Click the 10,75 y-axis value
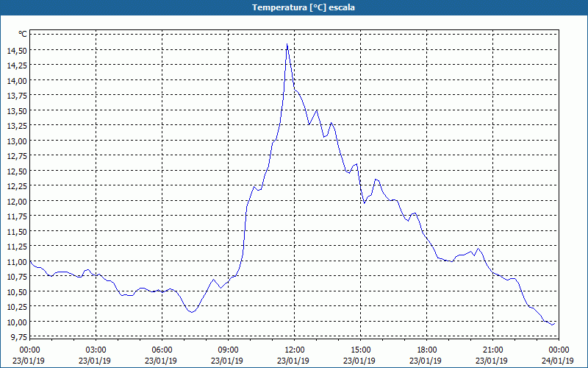The image size is (588, 368). point(17,277)
